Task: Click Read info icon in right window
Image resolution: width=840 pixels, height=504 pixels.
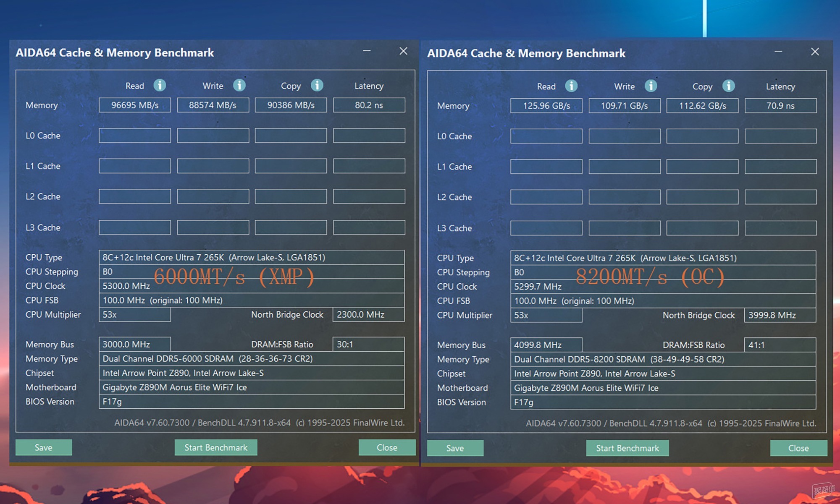Action: [571, 86]
